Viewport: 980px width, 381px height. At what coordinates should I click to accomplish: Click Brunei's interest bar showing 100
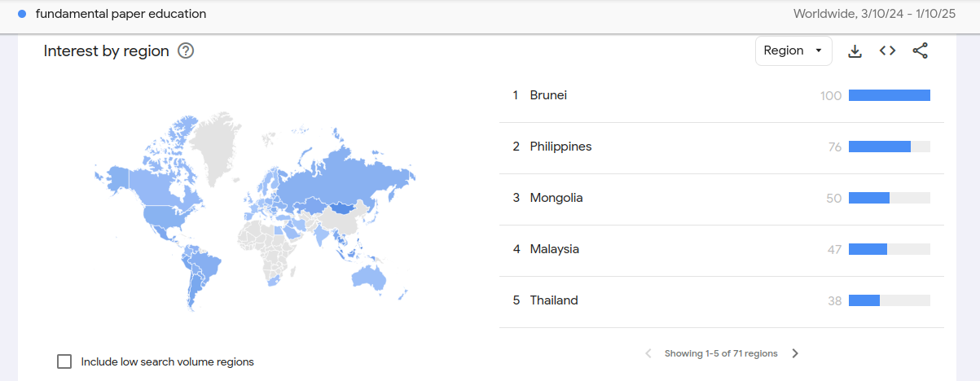pos(889,95)
